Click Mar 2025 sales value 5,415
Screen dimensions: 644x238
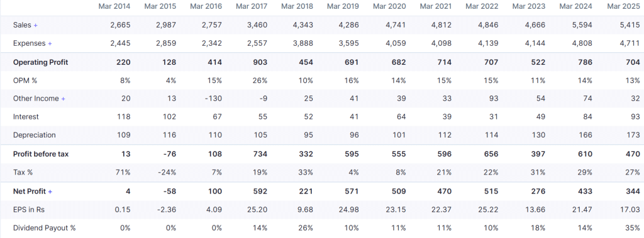630,25
